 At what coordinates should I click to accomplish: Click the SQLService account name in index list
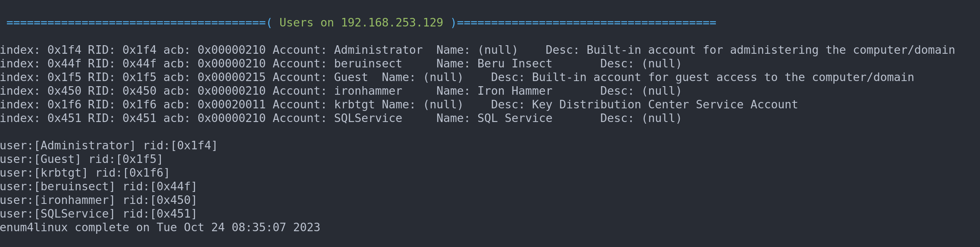pos(368,119)
